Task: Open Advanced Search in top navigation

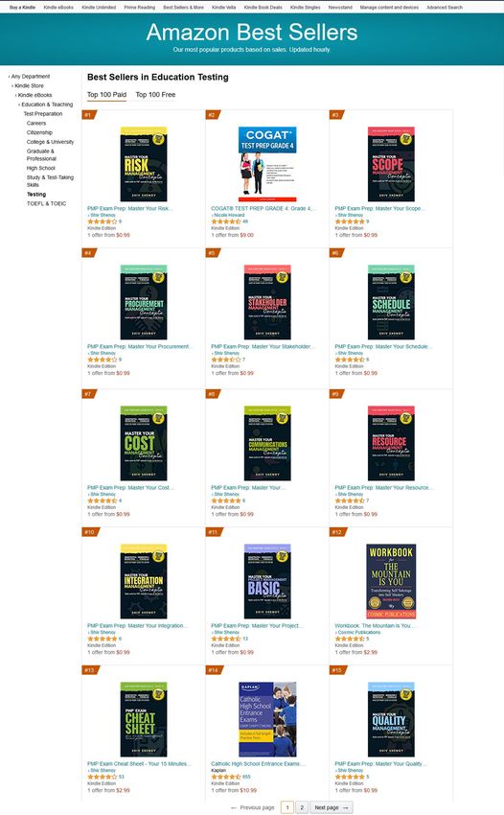Action: coord(445,8)
